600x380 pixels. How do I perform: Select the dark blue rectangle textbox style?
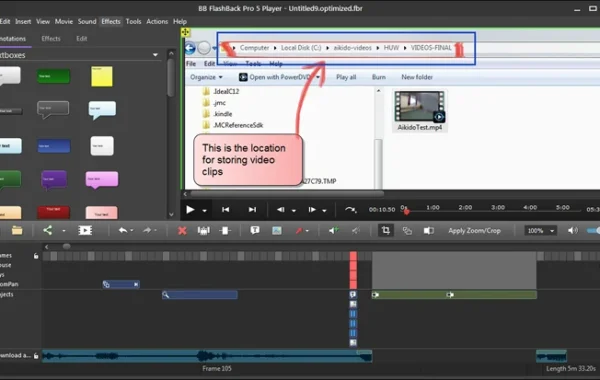pos(54,146)
